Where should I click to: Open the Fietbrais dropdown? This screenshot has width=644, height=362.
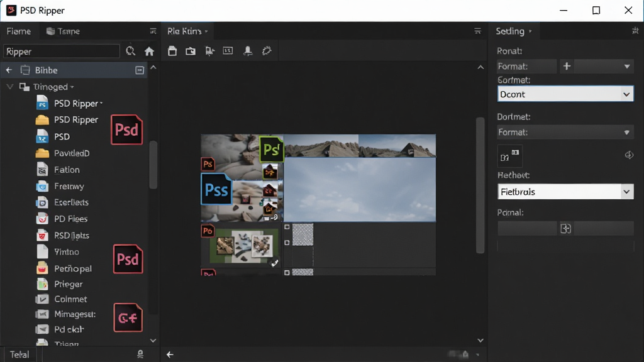coord(565,192)
